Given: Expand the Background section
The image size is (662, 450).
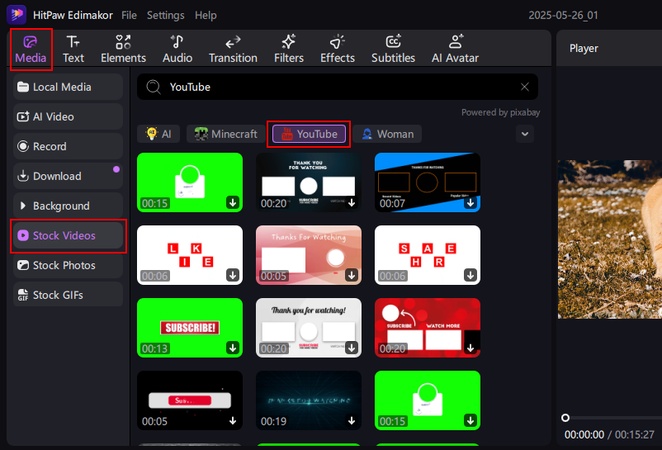Looking at the screenshot, I should [x=68, y=206].
